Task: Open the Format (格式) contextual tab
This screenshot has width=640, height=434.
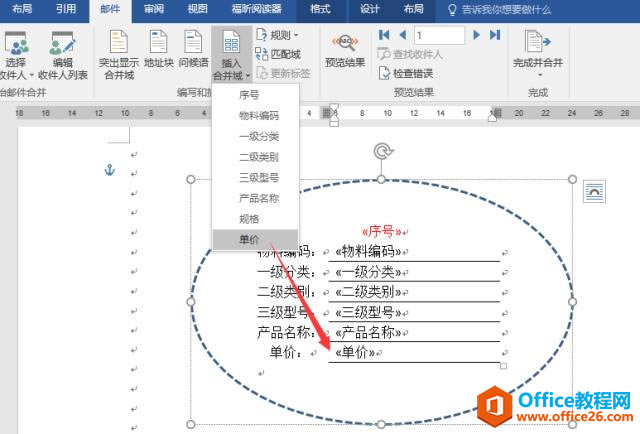Action: (320, 9)
